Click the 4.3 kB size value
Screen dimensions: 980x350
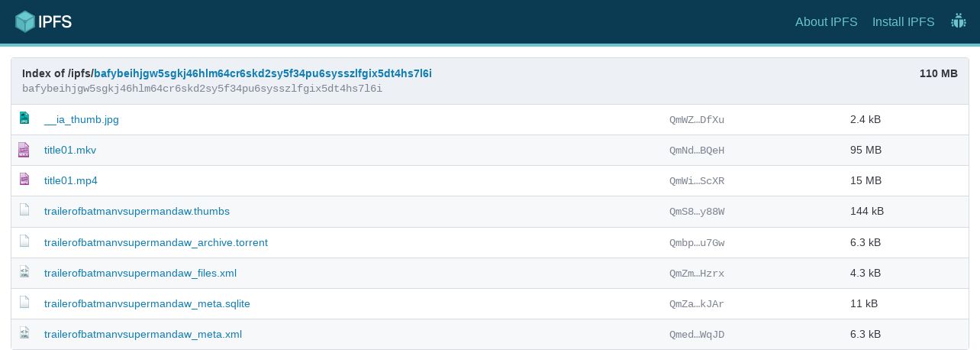(x=866, y=273)
